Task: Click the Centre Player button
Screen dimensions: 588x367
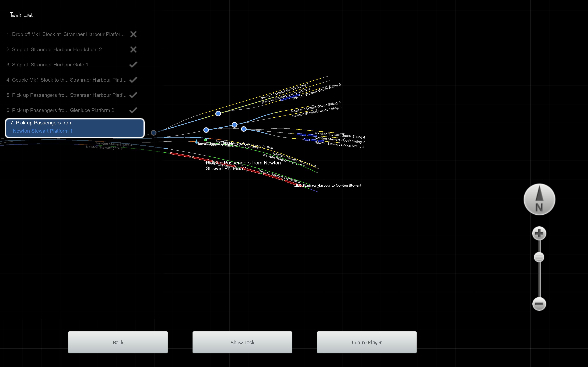Action: pos(367,342)
